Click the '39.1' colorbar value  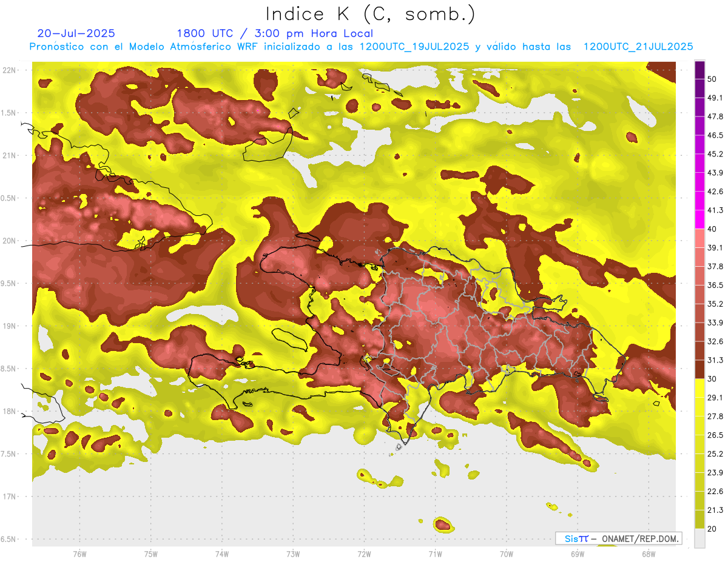point(715,247)
